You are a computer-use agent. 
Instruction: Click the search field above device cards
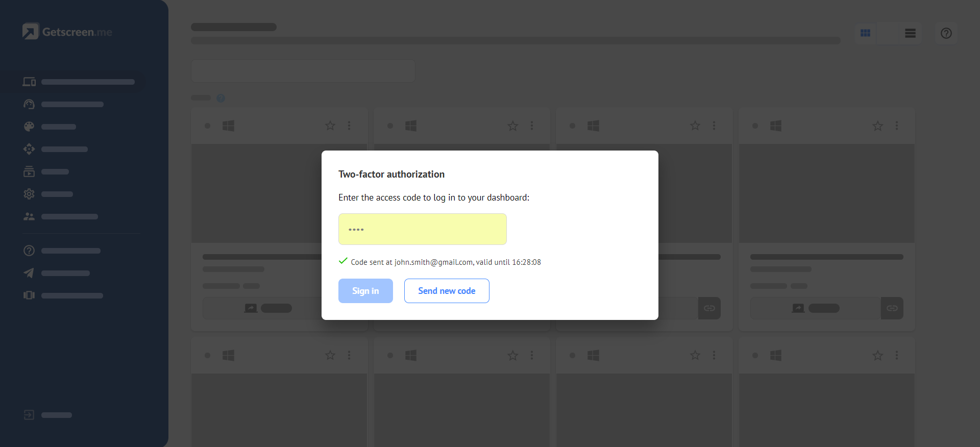pyautogui.click(x=303, y=71)
